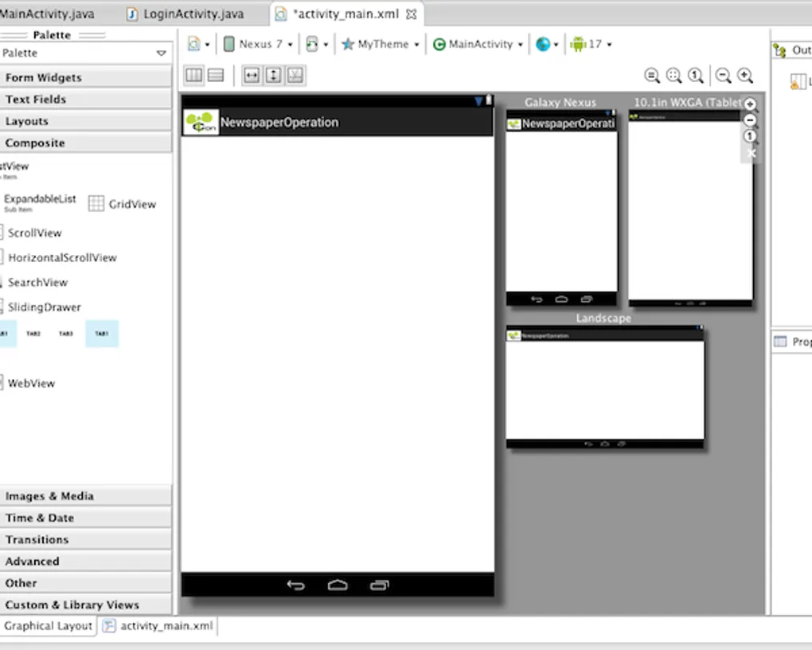Open the MyTheme theme dropdown
The width and height of the screenshot is (812, 650).
tap(381, 45)
